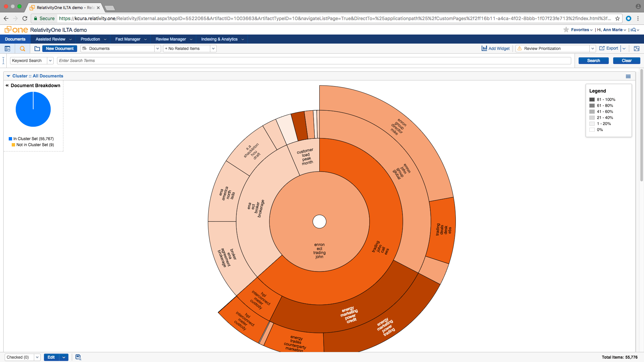
Task: Click the page vertical scrollbar
Action: 641,125
